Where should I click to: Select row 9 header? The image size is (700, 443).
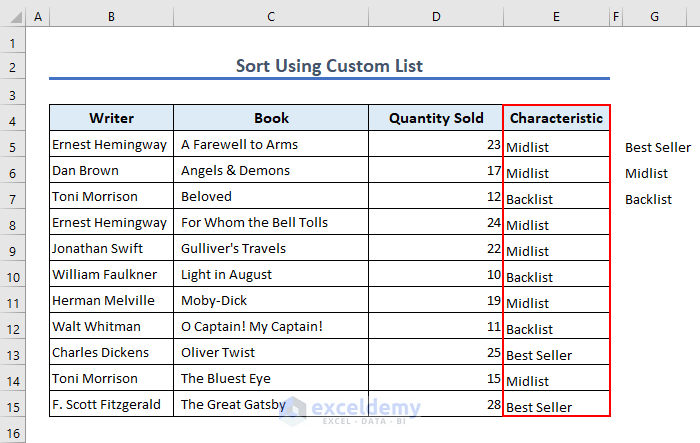[x=12, y=249]
